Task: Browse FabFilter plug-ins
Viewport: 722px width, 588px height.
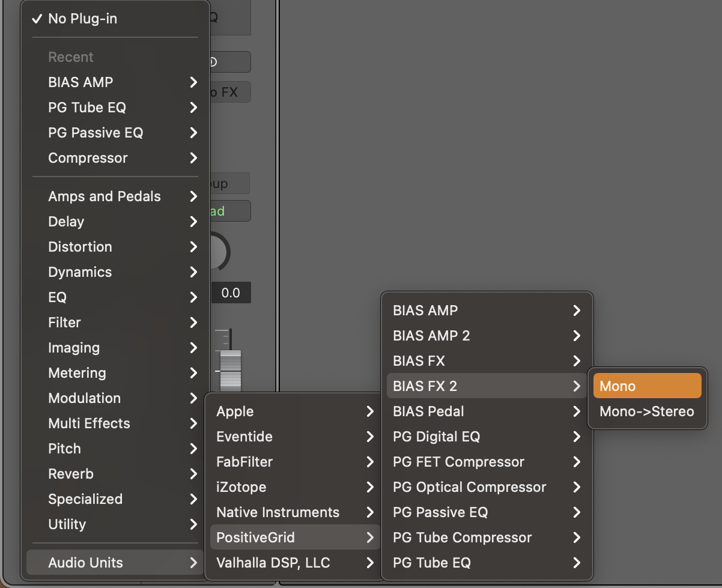Action: 295,462
